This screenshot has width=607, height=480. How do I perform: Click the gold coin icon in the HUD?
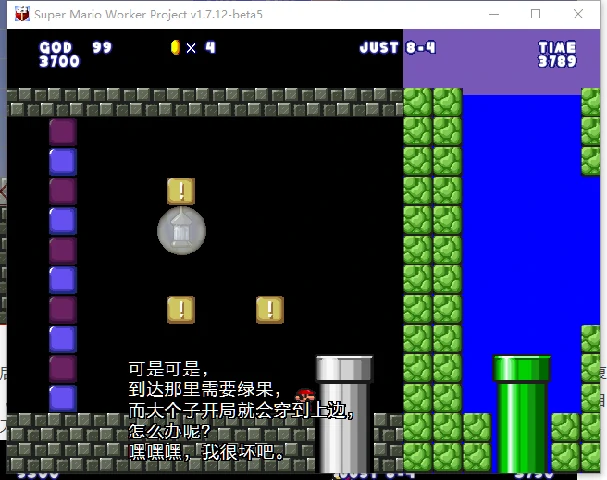[175, 48]
